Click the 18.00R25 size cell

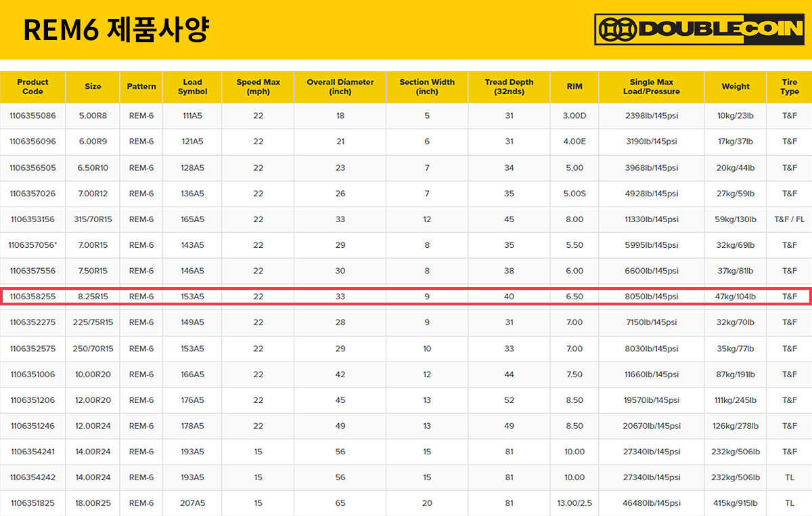93,503
